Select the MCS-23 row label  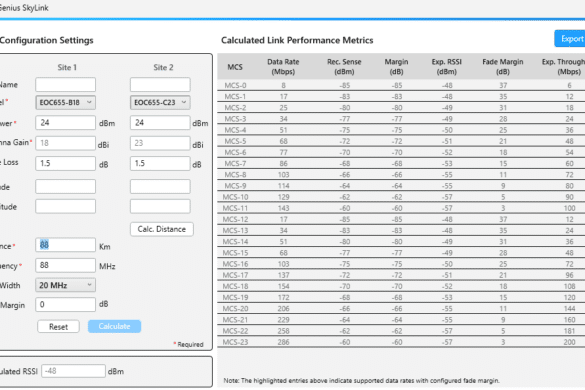tap(235, 342)
